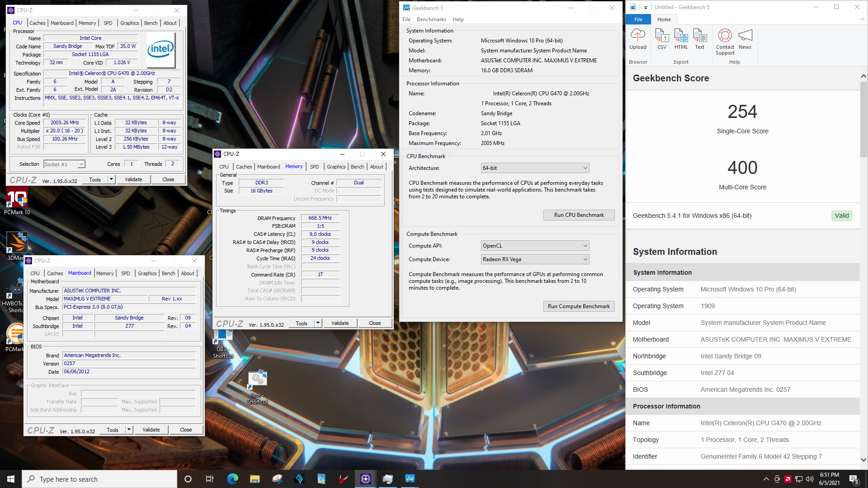Image resolution: width=868 pixels, height=488 pixels.
Task: Open Socket #1 selection dropdown
Action: (64, 164)
